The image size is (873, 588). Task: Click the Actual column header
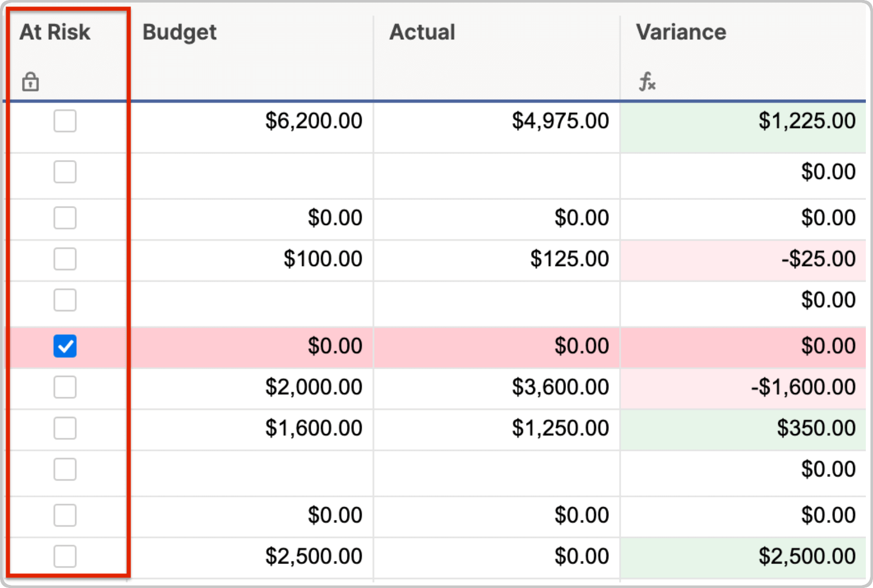pyautogui.click(x=422, y=32)
